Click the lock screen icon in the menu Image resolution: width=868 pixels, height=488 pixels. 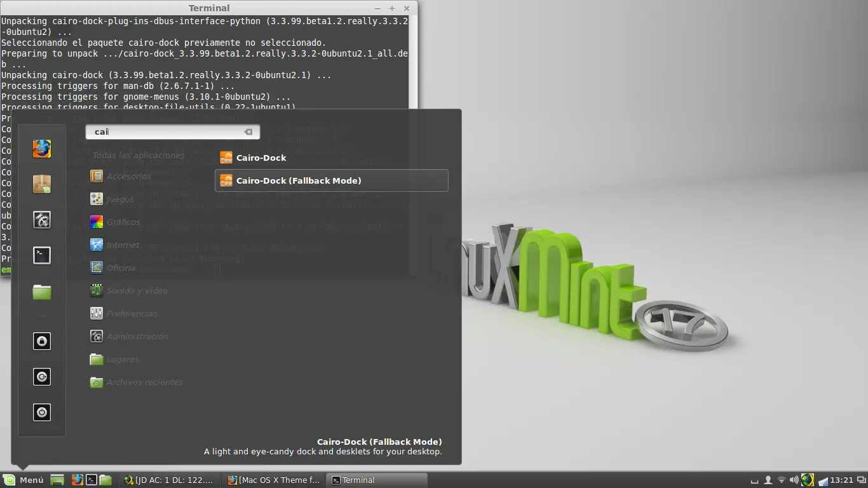coord(42,341)
